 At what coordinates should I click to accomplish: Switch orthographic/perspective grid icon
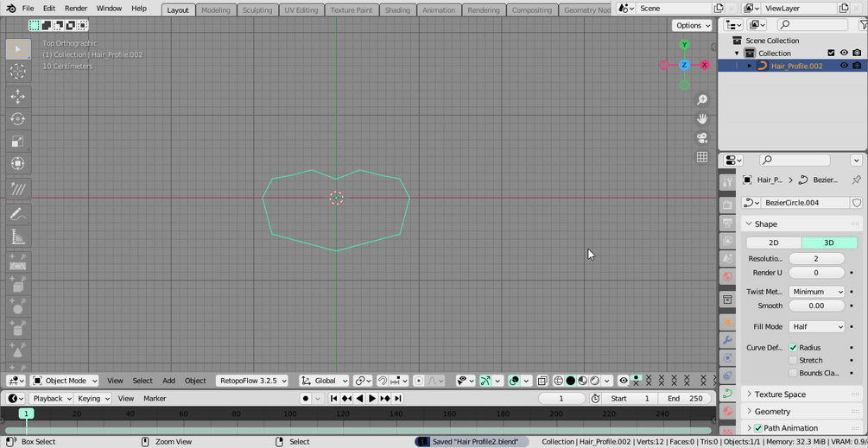(x=702, y=157)
